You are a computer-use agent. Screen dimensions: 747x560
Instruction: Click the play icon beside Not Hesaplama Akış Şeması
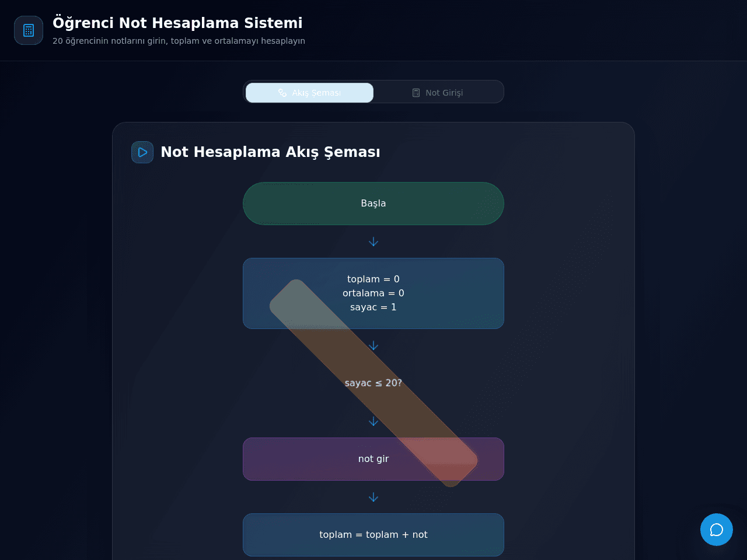(x=142, y=152)
